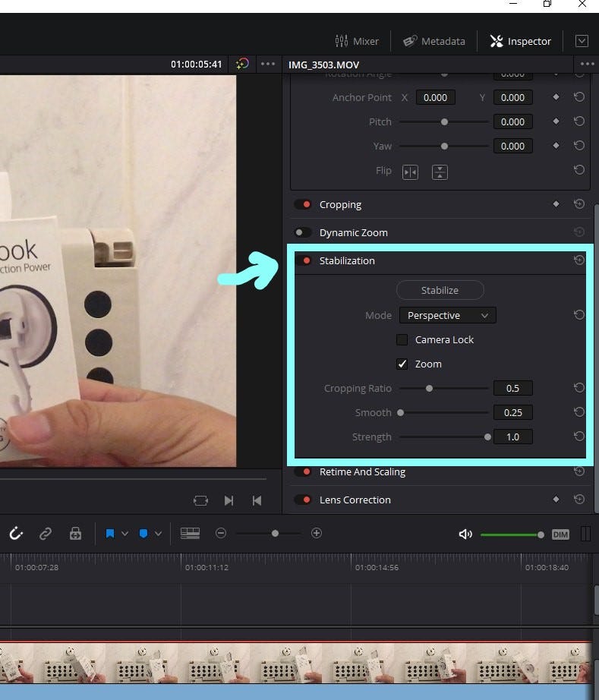Image resolution: width=599 pixels, height=700 pixels.
Task: Add a blue marker
Action: tap(143, 534)
